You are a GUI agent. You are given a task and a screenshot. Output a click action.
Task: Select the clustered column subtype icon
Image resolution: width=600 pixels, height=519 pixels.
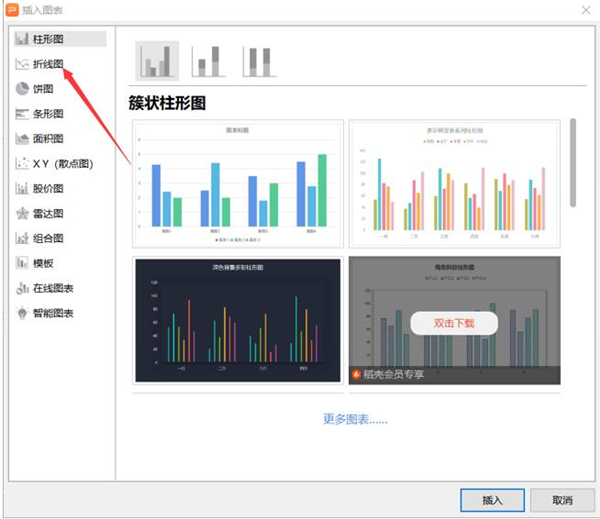[157, 61]
